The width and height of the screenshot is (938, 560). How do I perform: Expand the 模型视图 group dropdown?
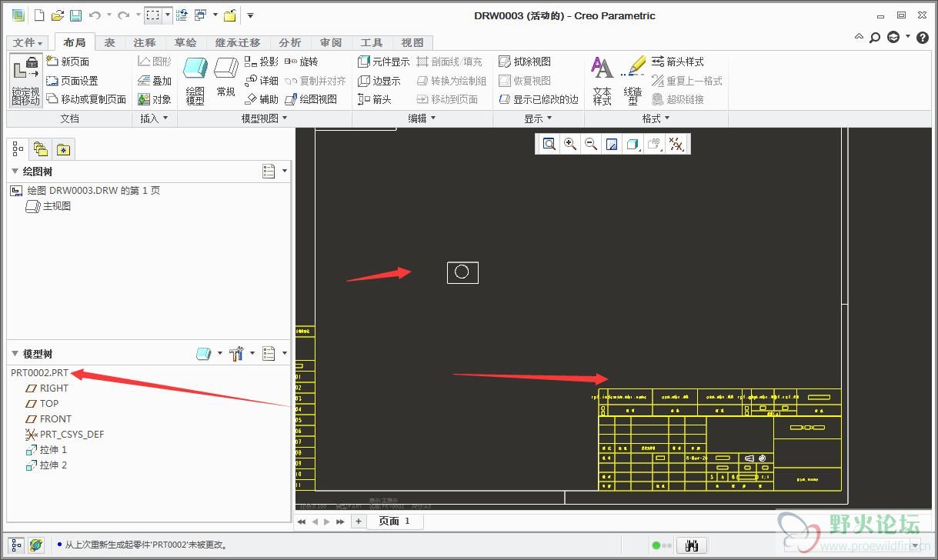pyautogui.click(x=265, y=118)
